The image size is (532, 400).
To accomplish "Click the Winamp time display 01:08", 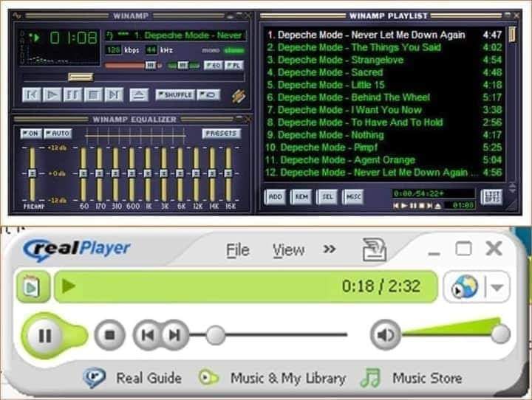I will coord(73,38).
